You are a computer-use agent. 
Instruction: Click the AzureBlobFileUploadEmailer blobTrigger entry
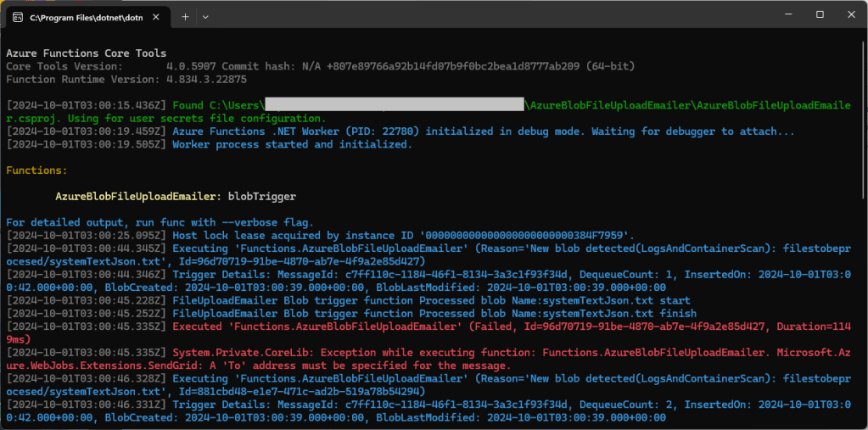coord(176,196)
